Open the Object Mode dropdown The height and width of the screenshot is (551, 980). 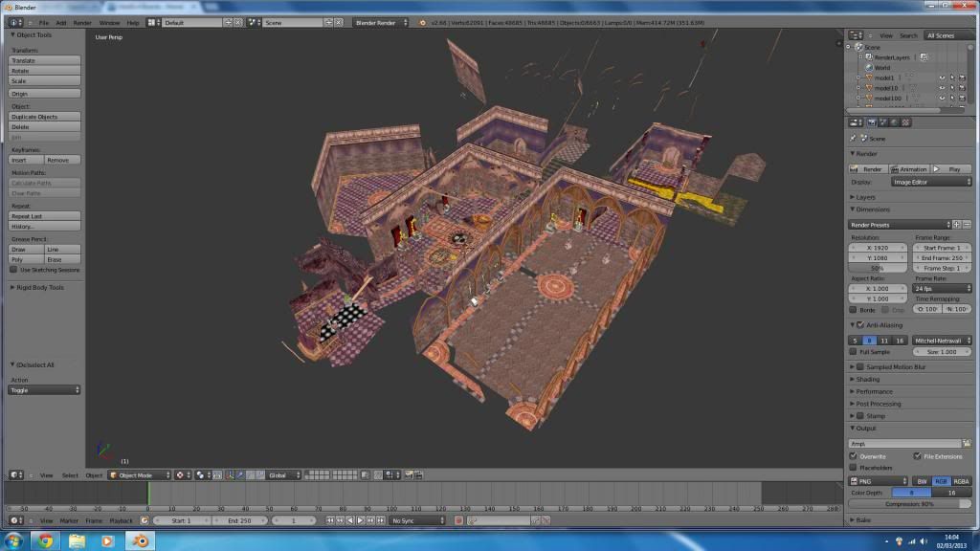140,475
